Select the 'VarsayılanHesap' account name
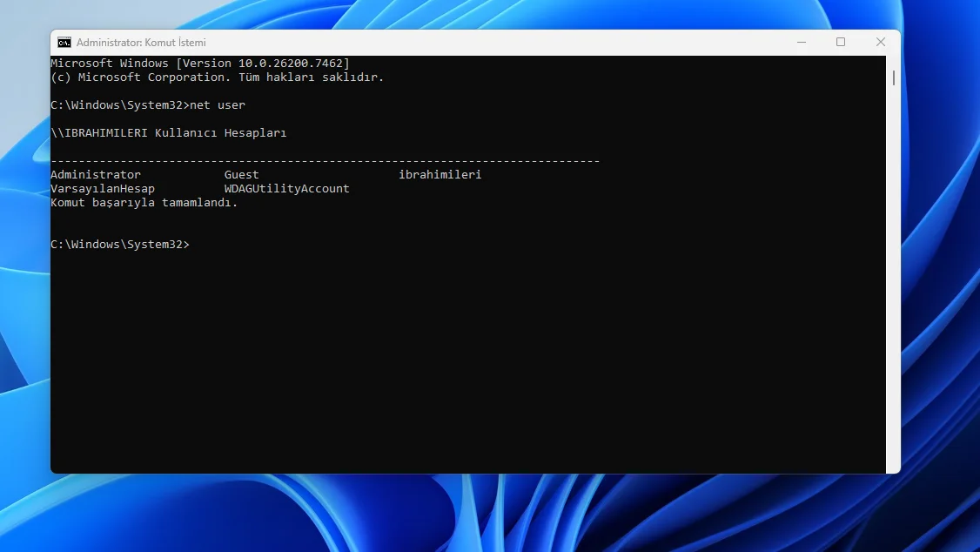Screen dimensions: 980x552 [103, 188]
